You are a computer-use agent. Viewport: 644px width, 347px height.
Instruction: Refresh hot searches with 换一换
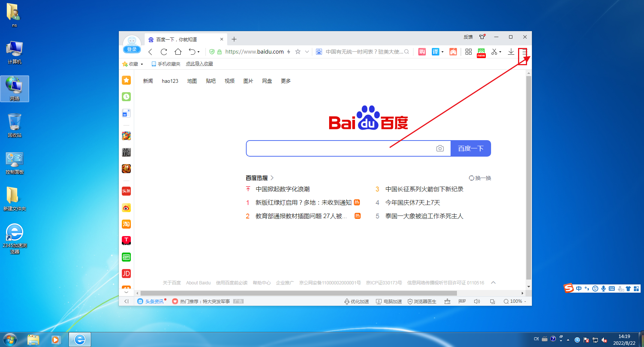480,178
